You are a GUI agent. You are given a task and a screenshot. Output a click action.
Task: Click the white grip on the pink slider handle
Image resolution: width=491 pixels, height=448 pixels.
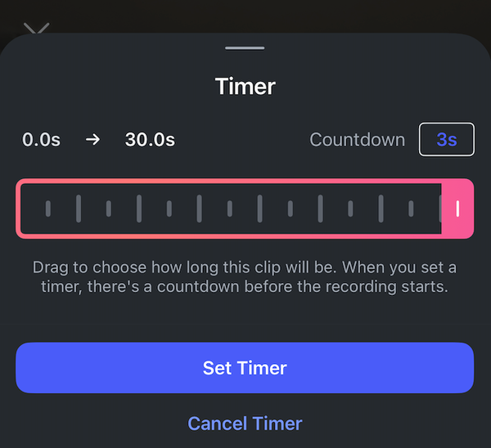457,208
